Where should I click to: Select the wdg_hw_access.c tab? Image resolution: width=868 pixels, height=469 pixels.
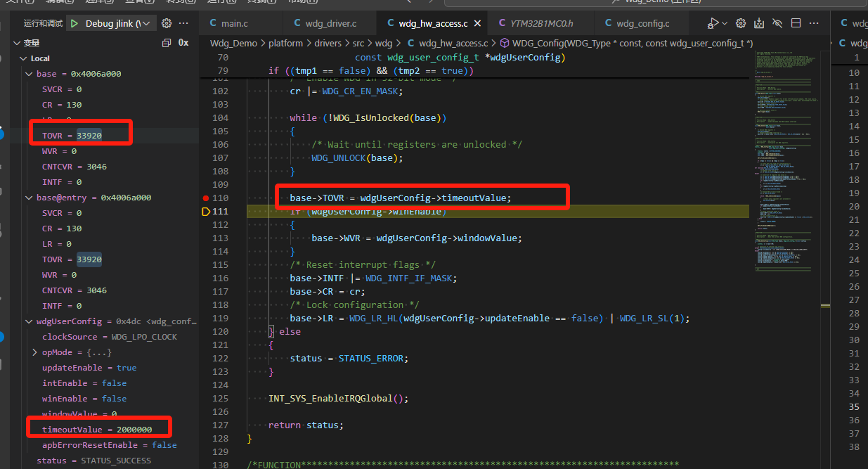point(432,23)
